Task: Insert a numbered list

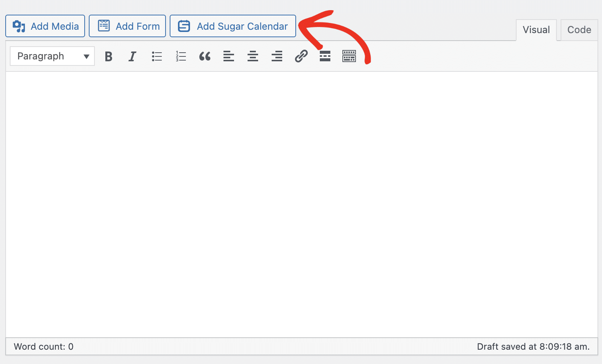Action: pyautogui.click(x=181, y=56)
